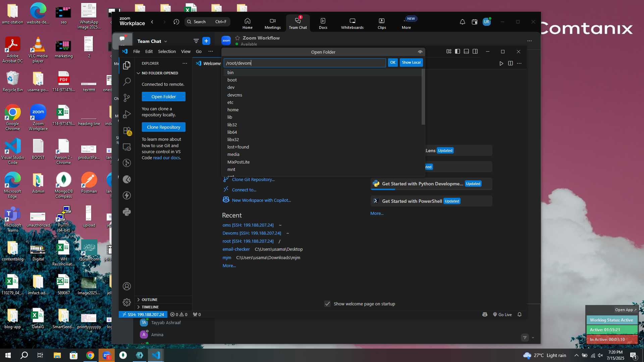Click OK in Open Folder dialog
Viewport: 644px width, 362px height.
click(x=393, y=63)
